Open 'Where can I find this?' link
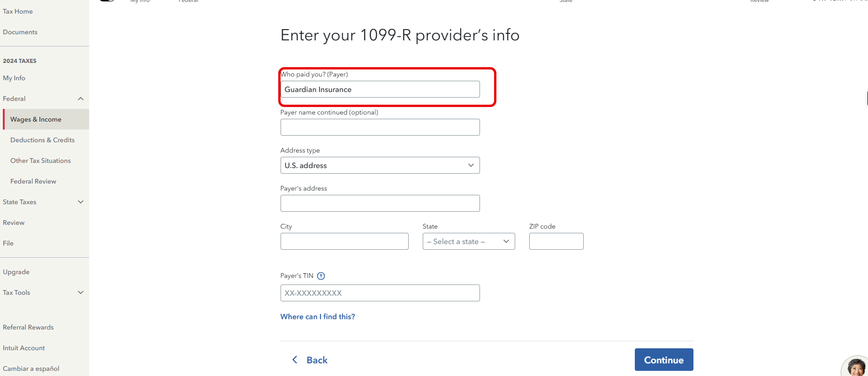Screen dimensions: 868x376 [x=318, y=316]
